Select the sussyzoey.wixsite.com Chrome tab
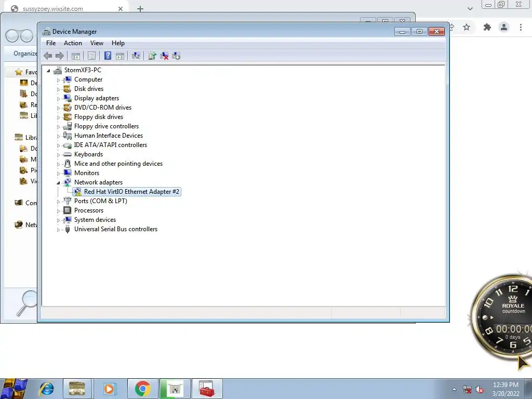 point(67,9)
